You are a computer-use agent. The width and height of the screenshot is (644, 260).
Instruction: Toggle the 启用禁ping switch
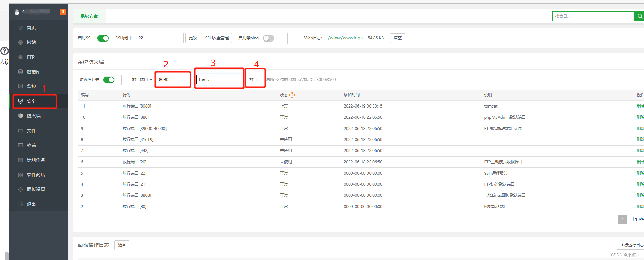coord(268,38)
